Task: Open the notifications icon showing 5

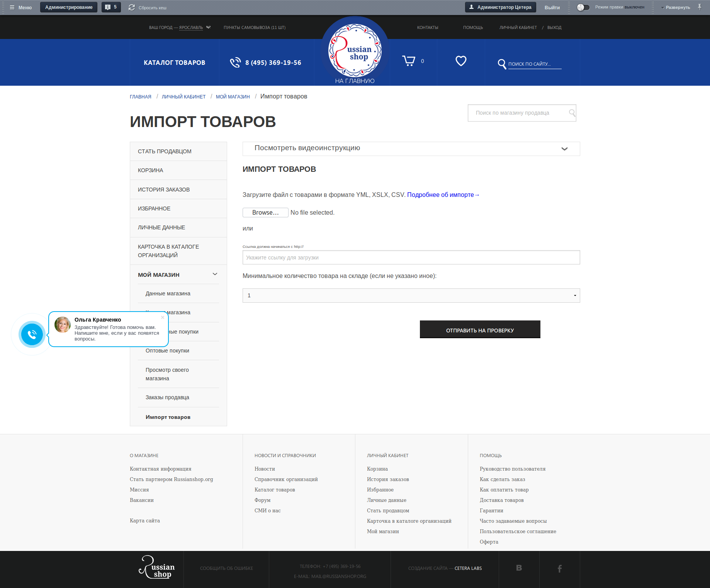Action: pos(111,7)
